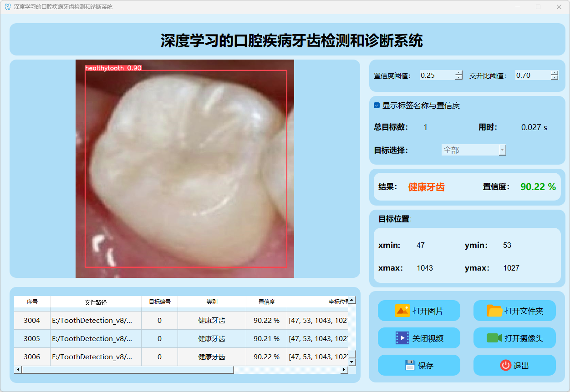Click the camera icon on 打开摄像头 button
This screenshot has width=570, height=392.
point(494,338)
